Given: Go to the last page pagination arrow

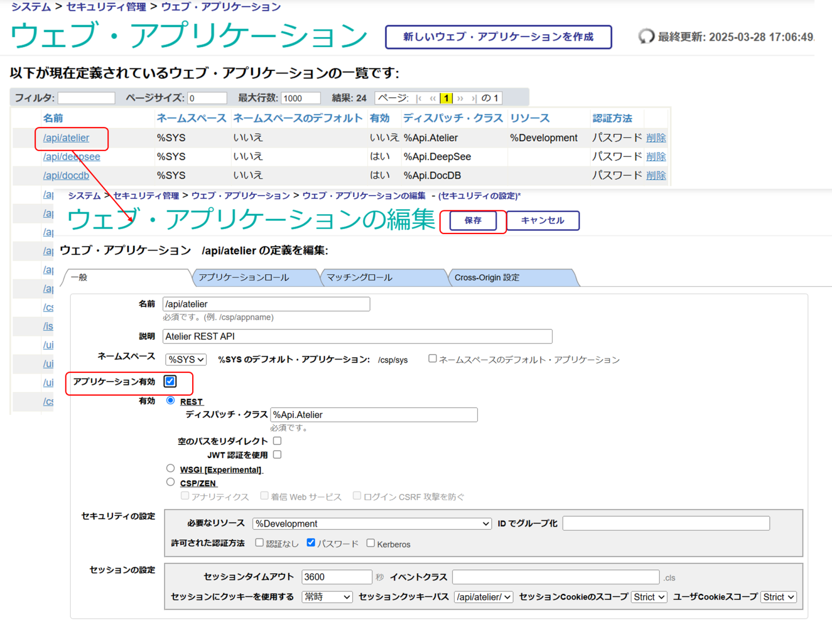Looking at the screenshot, I should (473, 98).
